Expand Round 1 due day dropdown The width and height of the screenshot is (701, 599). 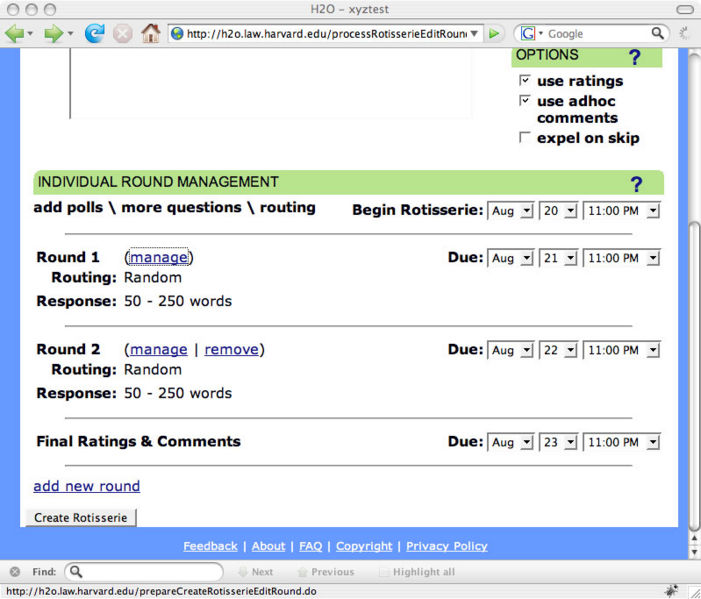tap(558, 258)
